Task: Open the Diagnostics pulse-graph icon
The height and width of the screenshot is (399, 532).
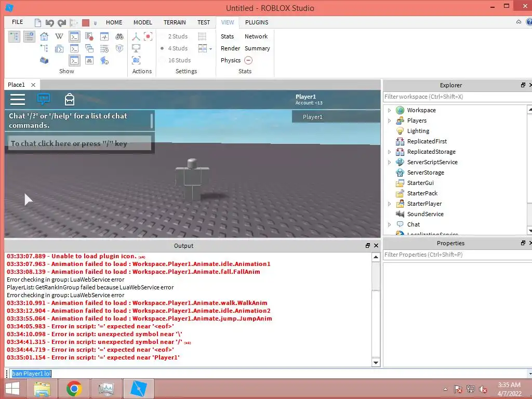Action: (104, 36)
